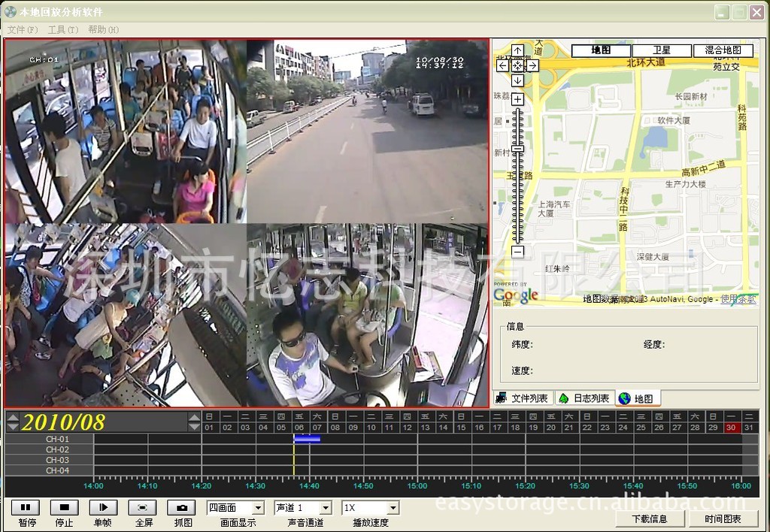
Task: Select the CH:01 bus interior video pane
Action: pos(126,131)
